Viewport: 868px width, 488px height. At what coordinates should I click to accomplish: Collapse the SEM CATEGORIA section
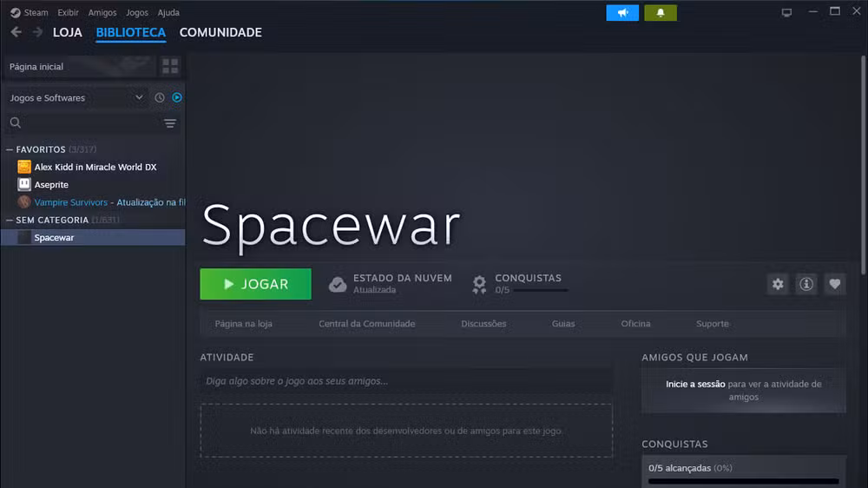pyautogui.click(x=10, y=220)
